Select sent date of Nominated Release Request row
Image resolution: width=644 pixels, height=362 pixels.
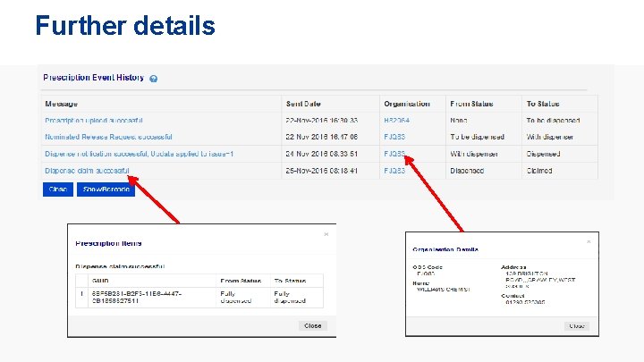coord(322,137)
